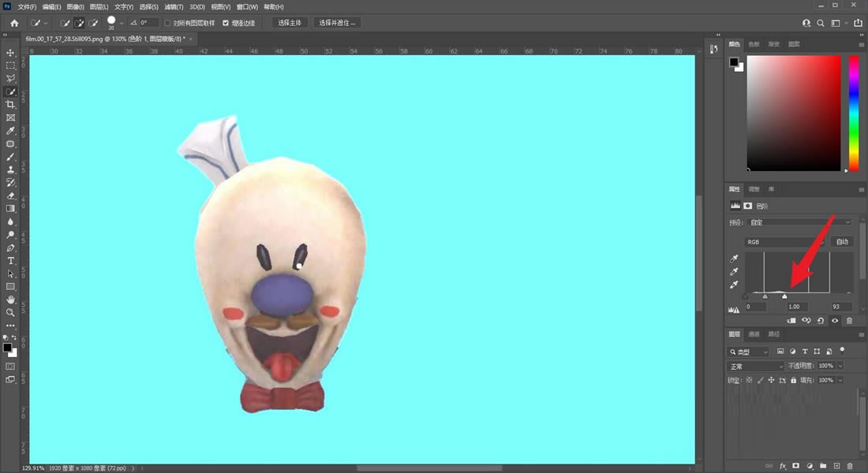Click the clip to layer icon in Properties
Viewport: 868px width, 473px height.
[791, 321]
